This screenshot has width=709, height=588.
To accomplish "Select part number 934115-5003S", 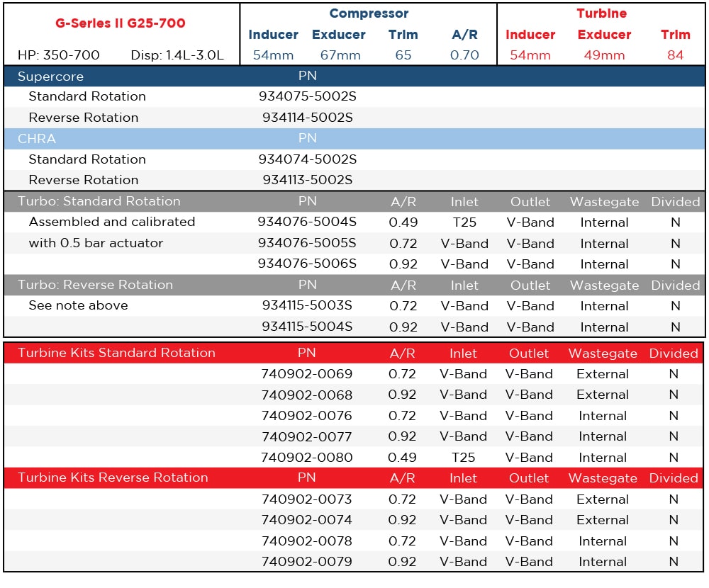I will point(307,305).
